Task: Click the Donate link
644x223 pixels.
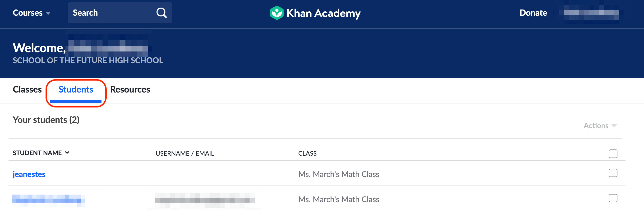Action: 533,13
